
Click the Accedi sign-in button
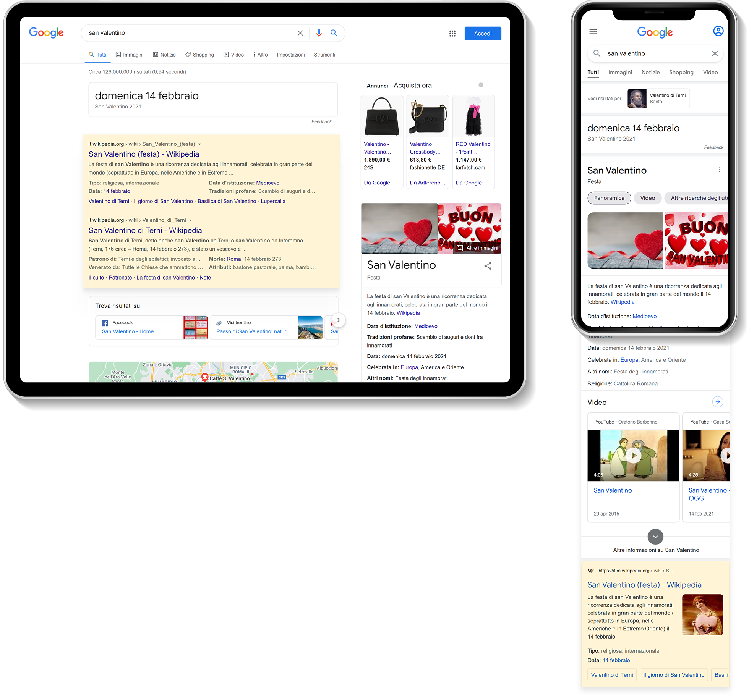point(483,33)
